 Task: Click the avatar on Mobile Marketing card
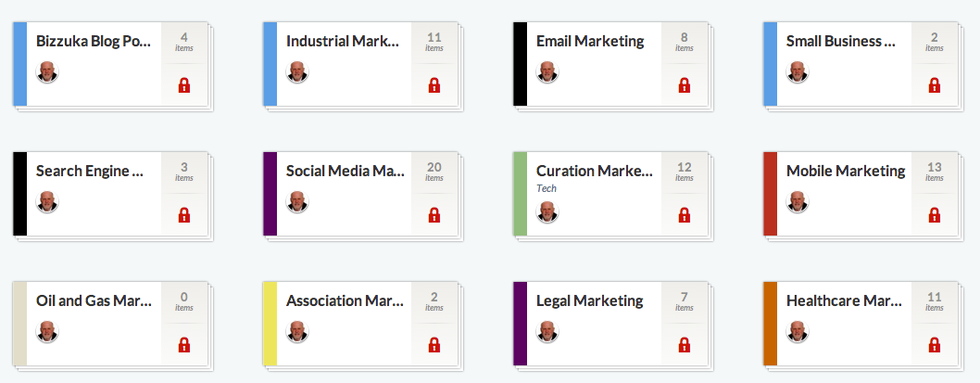click(x=798, y=201)
